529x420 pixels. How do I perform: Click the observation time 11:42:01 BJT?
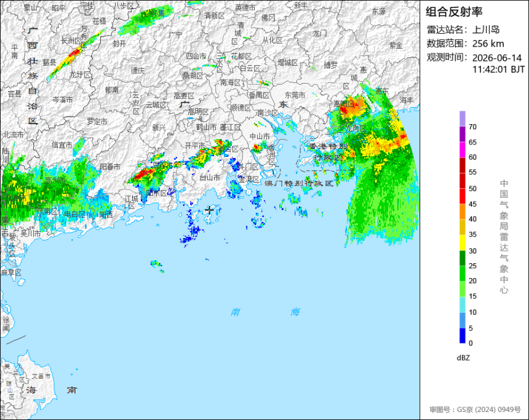click(499, 69)
